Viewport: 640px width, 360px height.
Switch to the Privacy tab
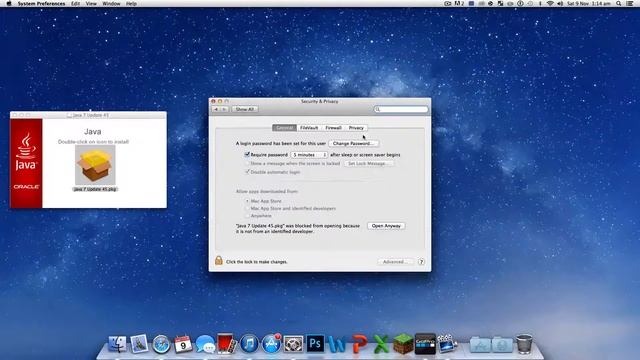tap(356, 128)
